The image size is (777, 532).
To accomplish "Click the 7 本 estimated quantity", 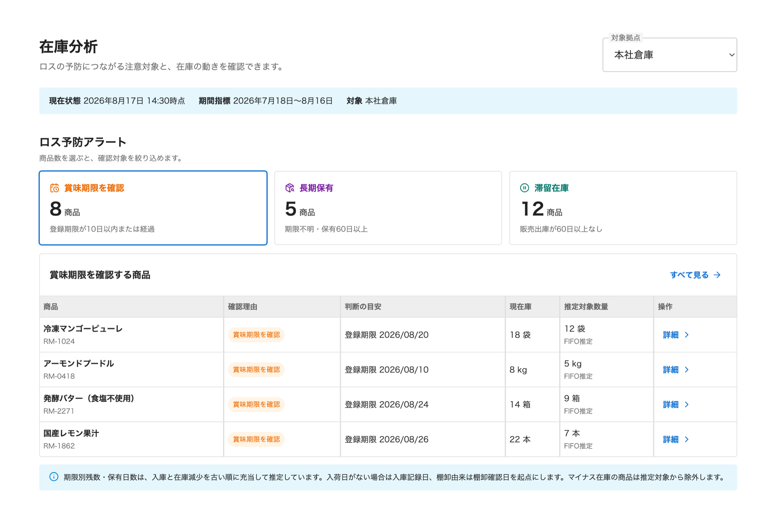I will click(x=572, y=433).
